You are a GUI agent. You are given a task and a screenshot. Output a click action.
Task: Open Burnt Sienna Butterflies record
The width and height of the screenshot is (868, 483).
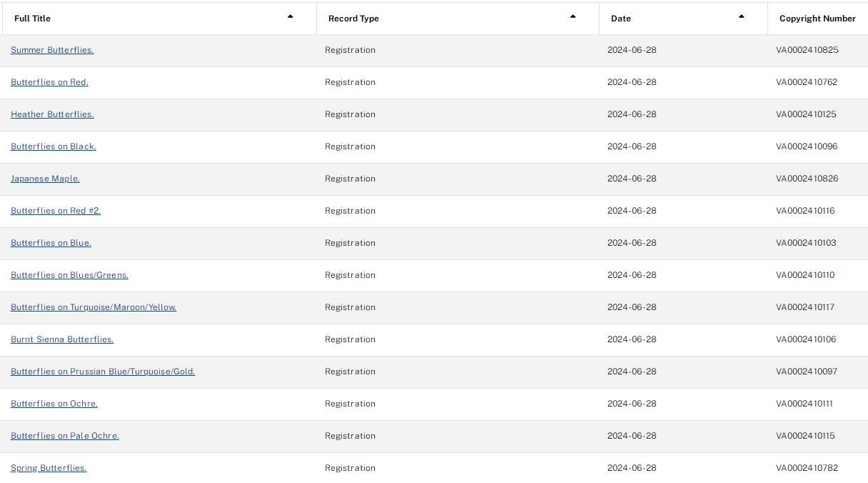(62, 339)
